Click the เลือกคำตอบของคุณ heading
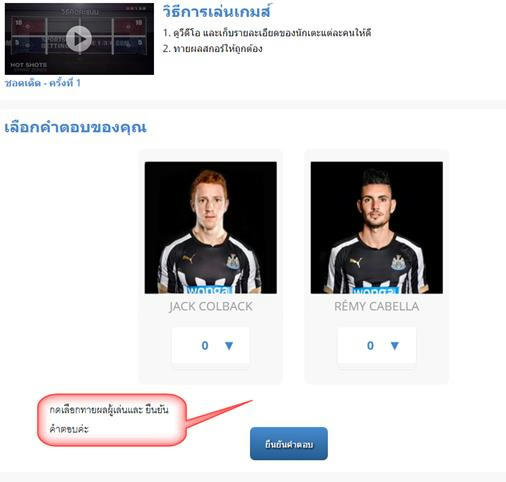 click(75, 127)
